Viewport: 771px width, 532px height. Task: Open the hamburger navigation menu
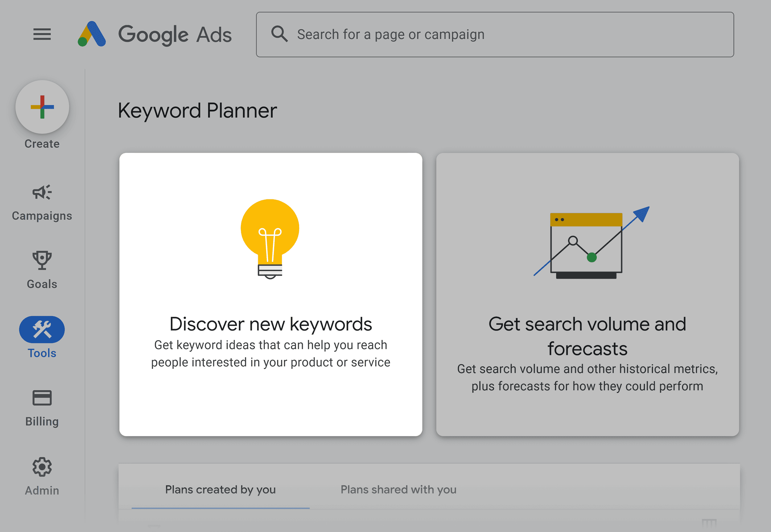pos(42,34)
